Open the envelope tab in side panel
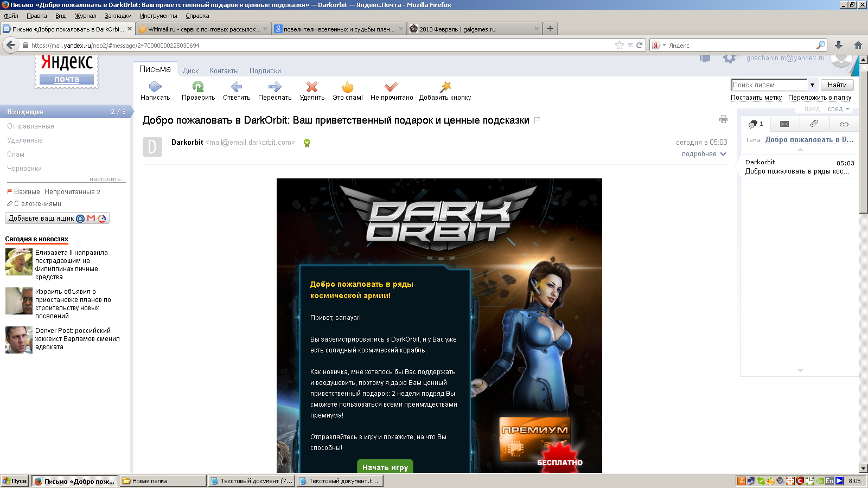The width and height of the screenshot is (868, 488). (x=784, y=124)
